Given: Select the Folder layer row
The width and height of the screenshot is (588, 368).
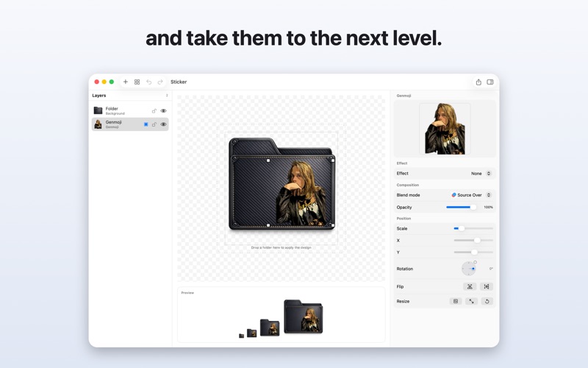Looking at the screenshot, I should point(130,111).
